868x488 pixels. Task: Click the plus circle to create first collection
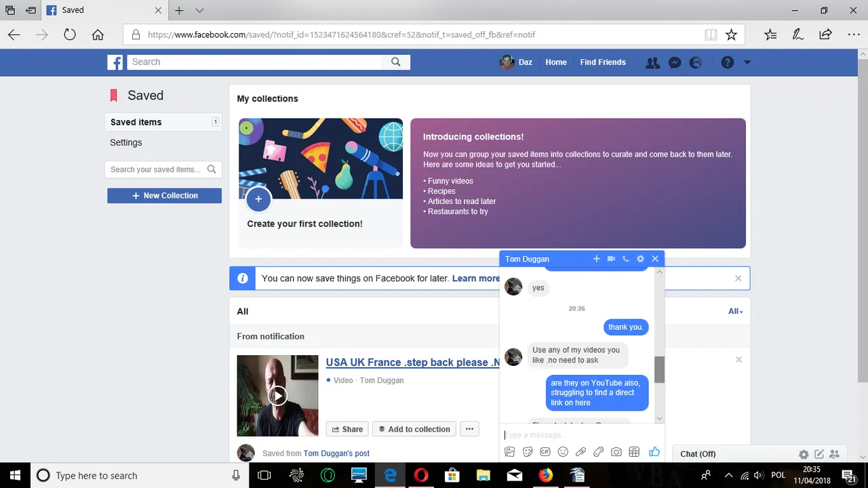tap(258, 199)
